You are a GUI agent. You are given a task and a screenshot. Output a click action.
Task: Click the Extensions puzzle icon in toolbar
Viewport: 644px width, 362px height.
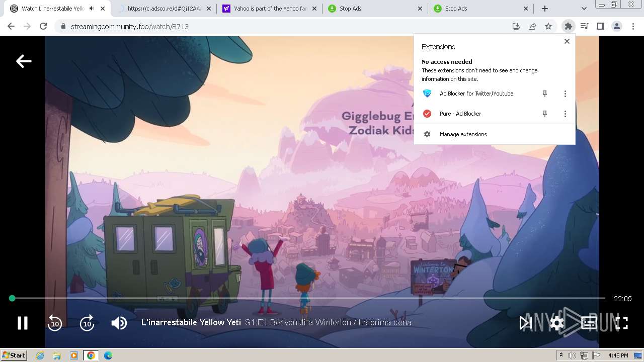[x=568, y=26]
